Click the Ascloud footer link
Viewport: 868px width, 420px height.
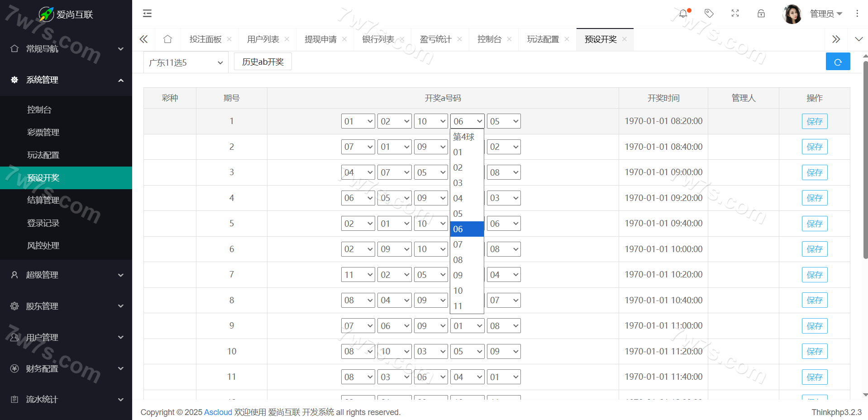[218, 412]
